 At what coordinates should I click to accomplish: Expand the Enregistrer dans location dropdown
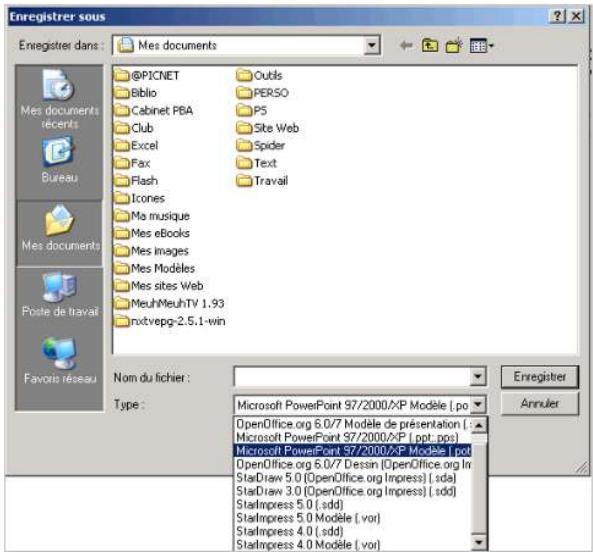(x=372, y=45)
